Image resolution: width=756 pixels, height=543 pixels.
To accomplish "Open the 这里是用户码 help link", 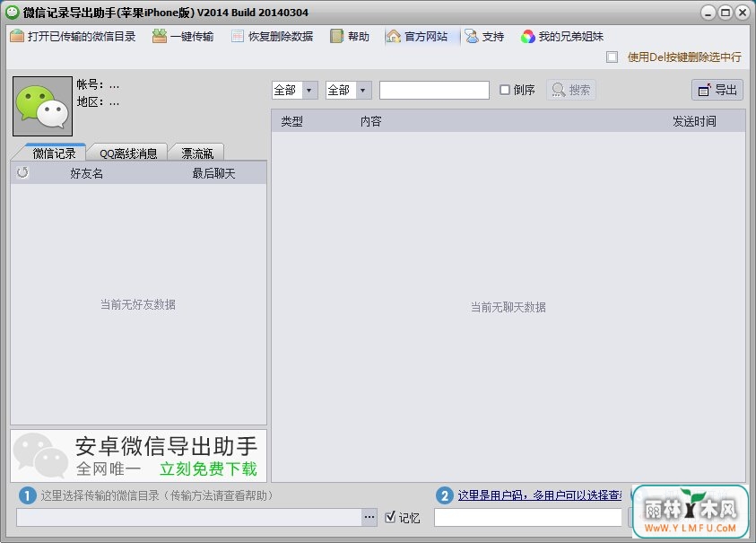I will pos(540,495).
